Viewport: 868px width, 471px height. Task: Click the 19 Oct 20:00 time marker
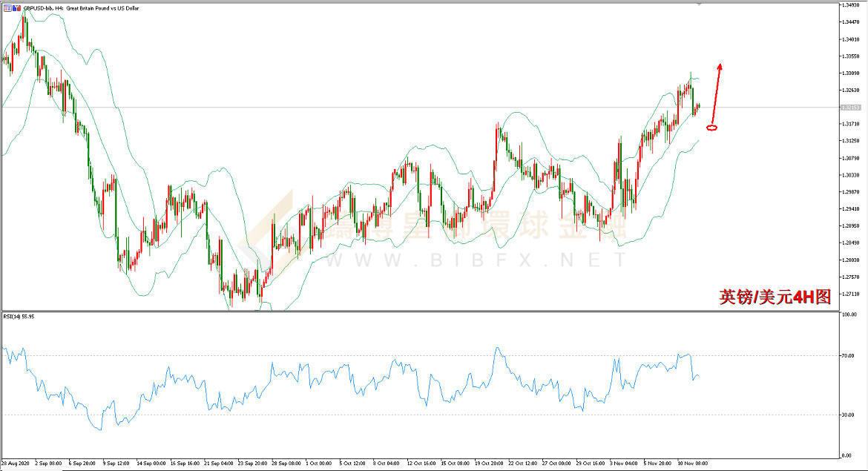point(489,464)
